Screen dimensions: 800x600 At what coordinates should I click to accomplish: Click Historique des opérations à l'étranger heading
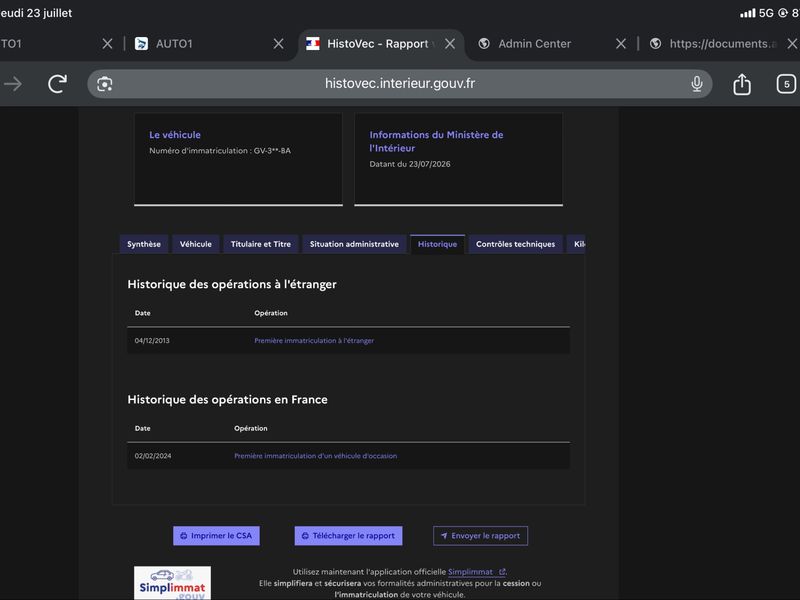(232, 284)
